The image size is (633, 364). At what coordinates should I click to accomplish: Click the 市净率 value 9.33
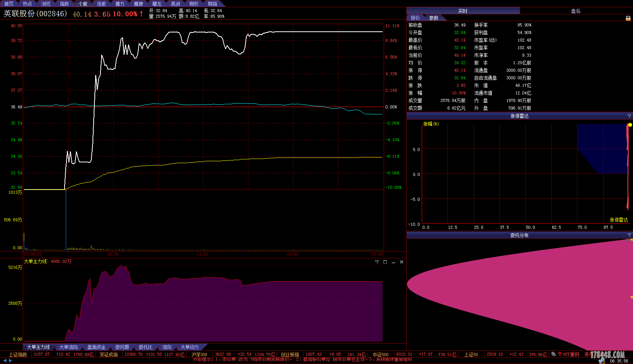(526, 55)
